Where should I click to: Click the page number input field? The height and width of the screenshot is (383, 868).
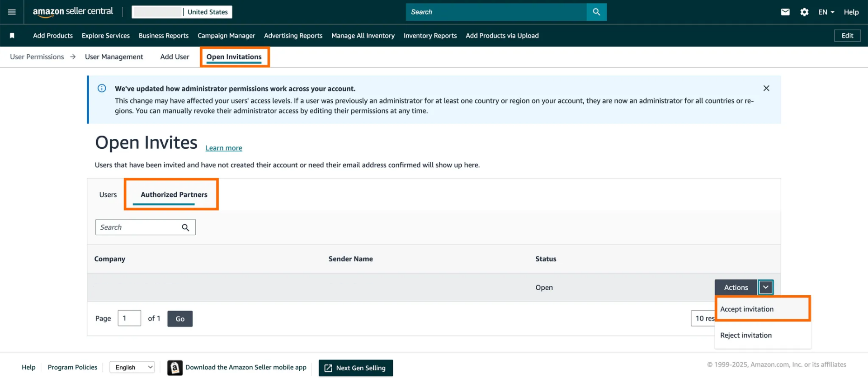tap(129, 318)
